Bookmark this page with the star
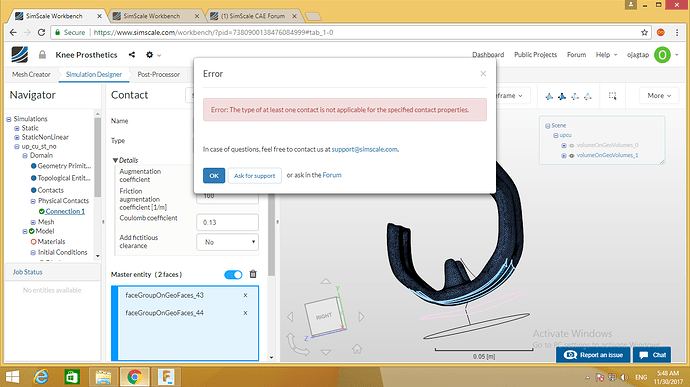Screen dimensions: 690x387 [644, 32]
